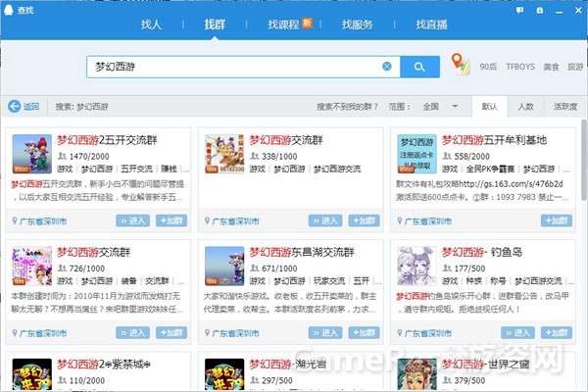This screenshot has width=588, height=392.
Task: Click the QQ penguin logo
Action: click(x=8, y=10)
